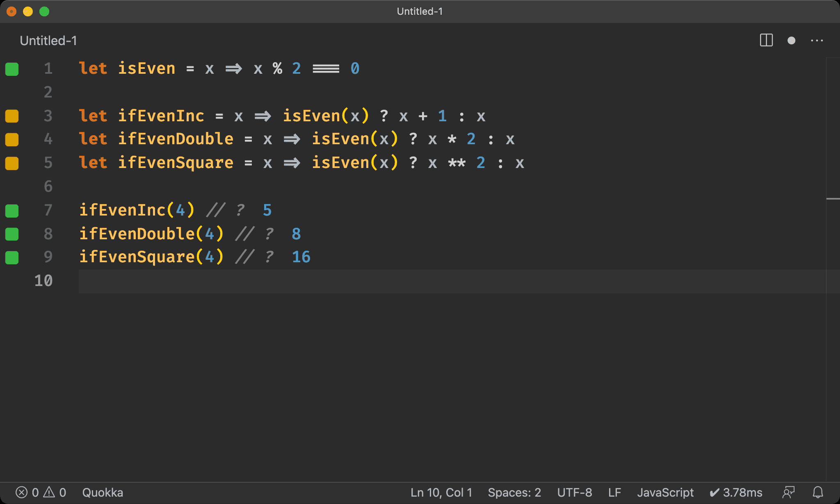Select the Untitled-1 editor tab
The height and width of the screenshot is (504, 840).
[x=48, y=41]
